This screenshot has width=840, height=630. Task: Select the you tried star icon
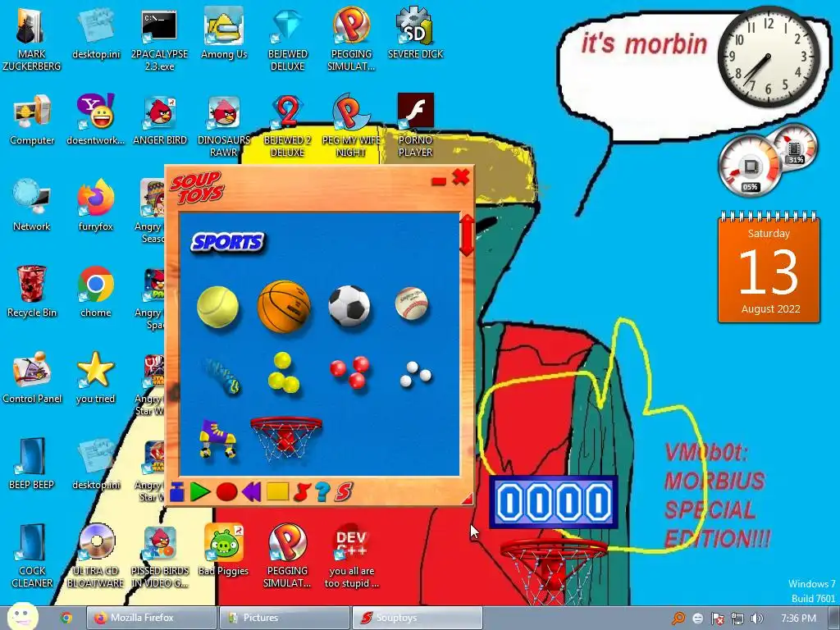tap(96, 377)
